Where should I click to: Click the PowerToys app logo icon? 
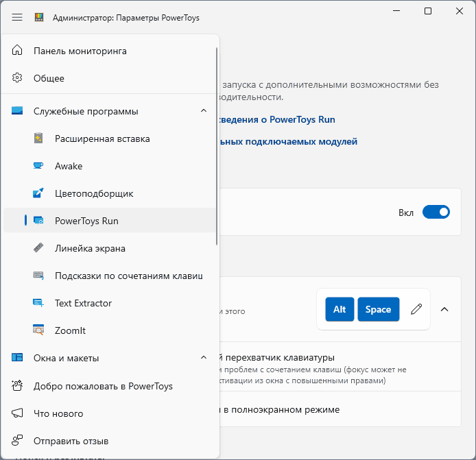39,17
